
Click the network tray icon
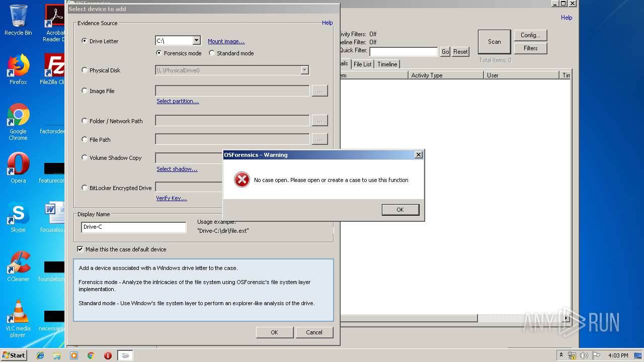coord(572,355)
